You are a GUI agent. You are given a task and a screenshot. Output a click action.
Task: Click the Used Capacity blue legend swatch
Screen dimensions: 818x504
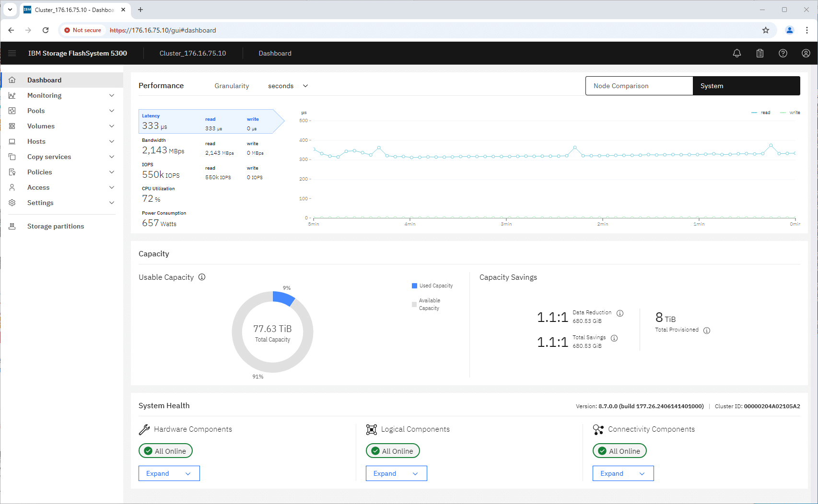(x=414, y=286)
